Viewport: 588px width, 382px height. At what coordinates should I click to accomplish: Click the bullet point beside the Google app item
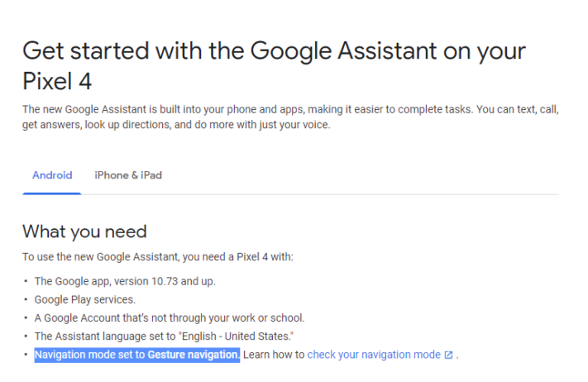click(26, 281)
